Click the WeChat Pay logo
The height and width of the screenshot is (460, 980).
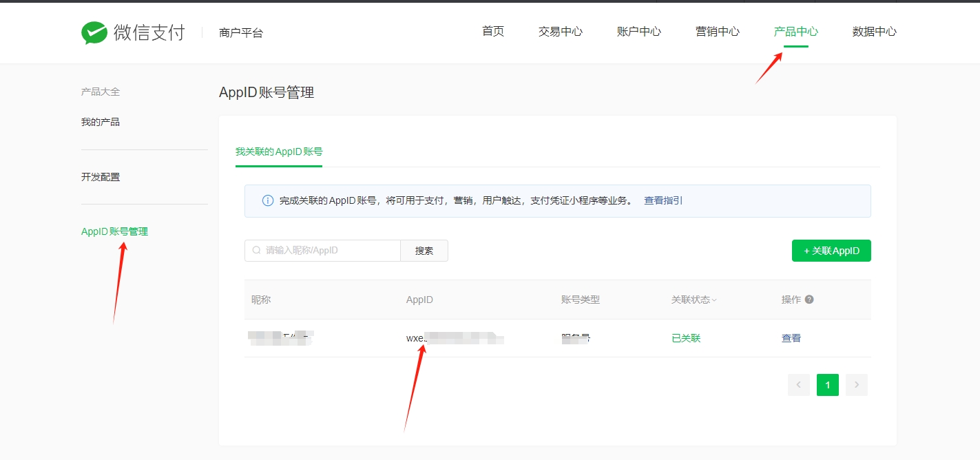133,32
